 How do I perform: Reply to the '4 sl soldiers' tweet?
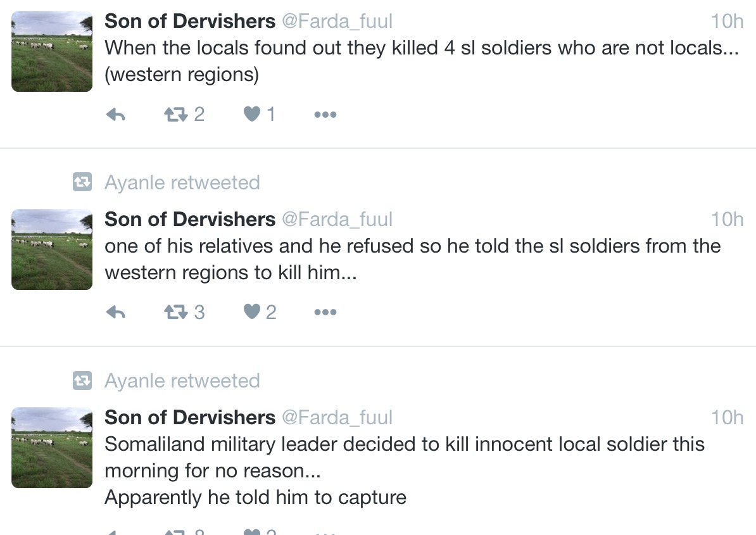point(116,115)
